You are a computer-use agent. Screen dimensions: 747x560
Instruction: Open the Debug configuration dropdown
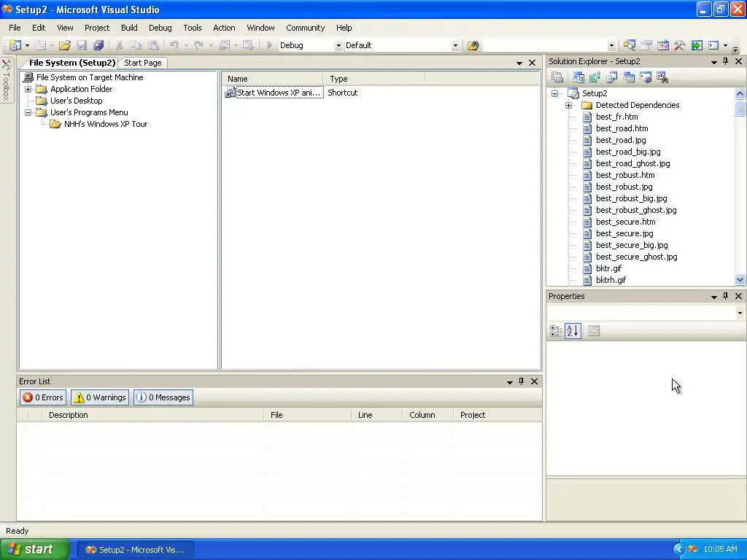[x=338, y=45]
